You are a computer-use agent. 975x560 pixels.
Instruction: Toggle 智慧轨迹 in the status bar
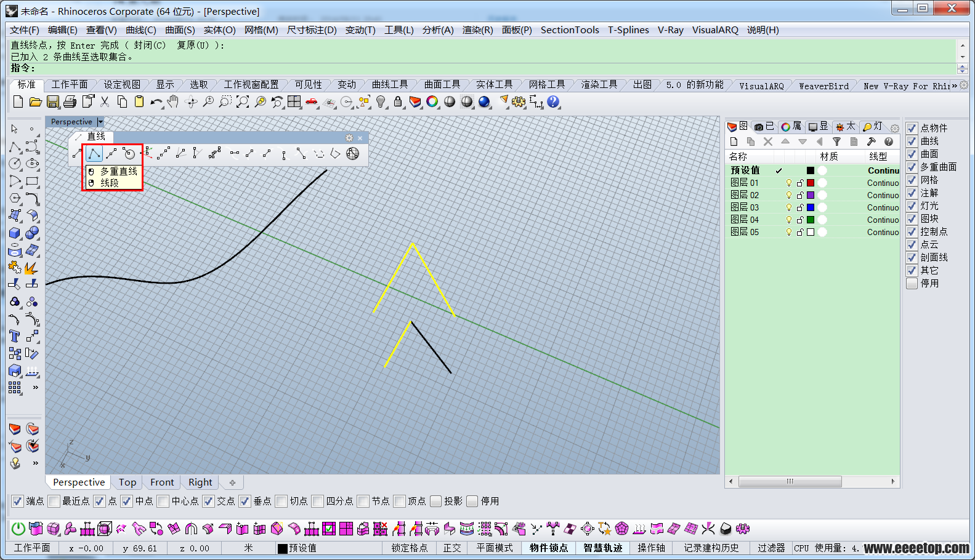point(603,548)
